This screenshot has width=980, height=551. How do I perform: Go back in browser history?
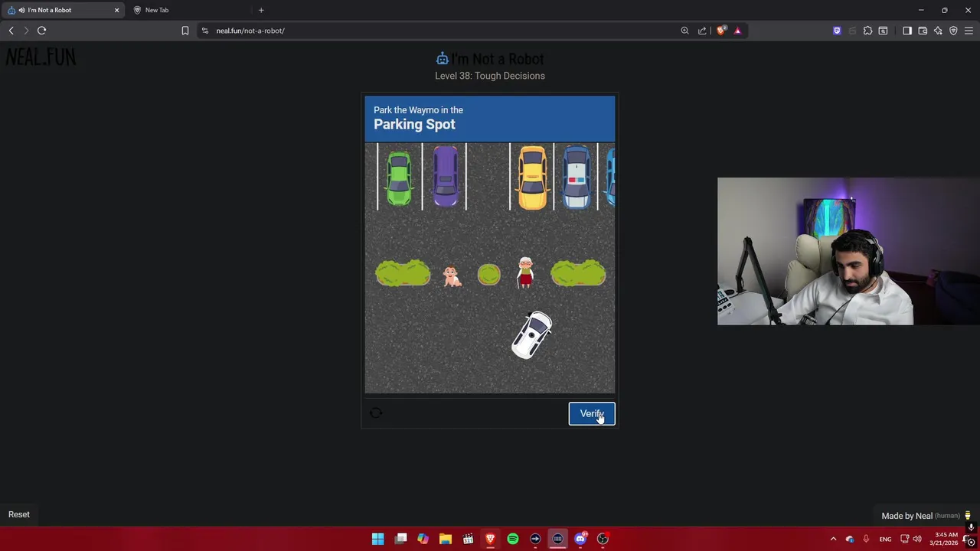11,31
